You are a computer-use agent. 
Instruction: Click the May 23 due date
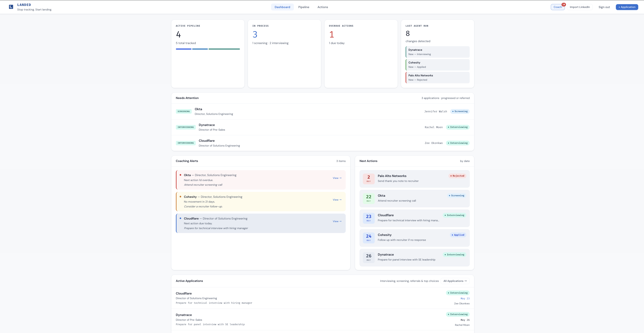(x=465, y=298)
